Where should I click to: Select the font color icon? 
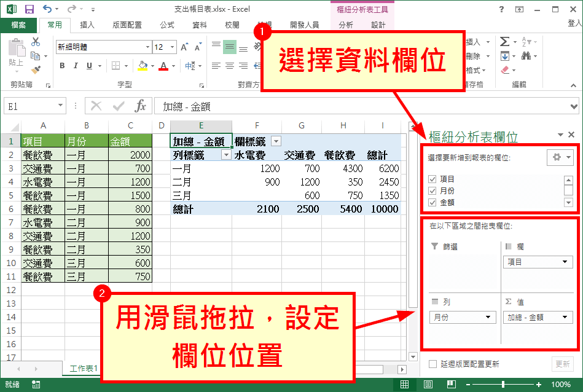tap(163, 65)
